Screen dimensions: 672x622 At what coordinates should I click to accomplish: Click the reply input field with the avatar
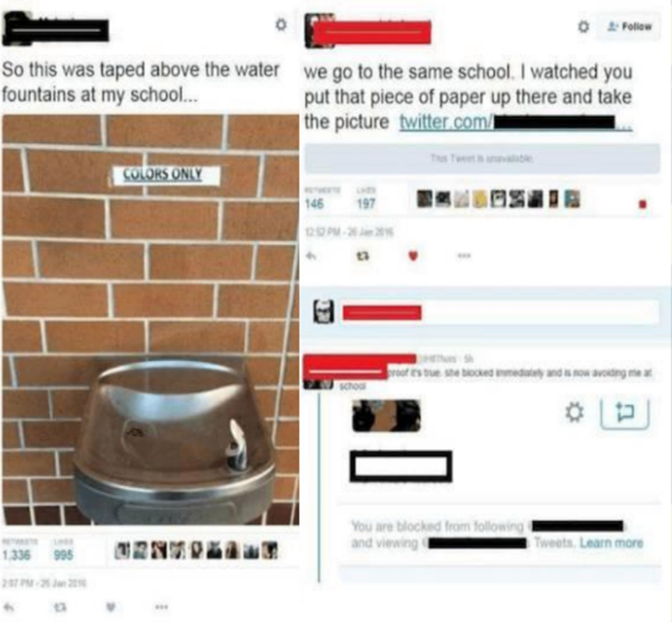click(499, 312)
